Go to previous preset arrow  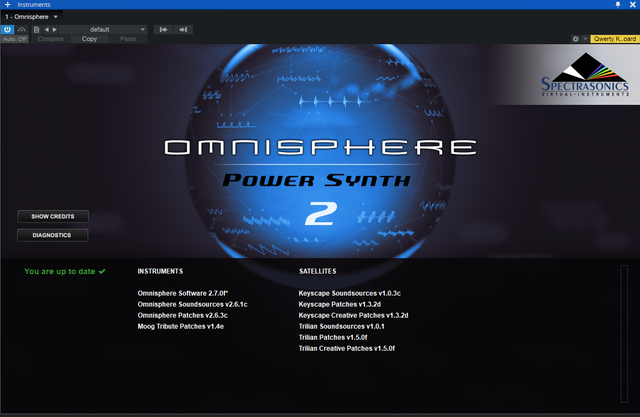pyautogui.click(x=47, y=29)
